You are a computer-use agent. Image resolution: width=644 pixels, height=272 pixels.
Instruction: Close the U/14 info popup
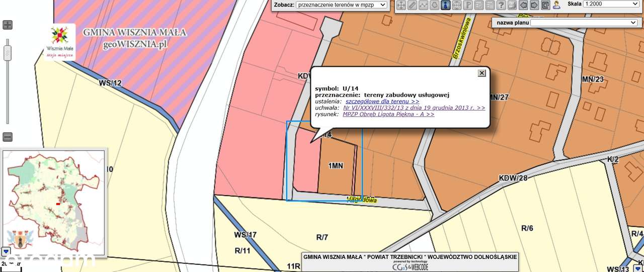(x=481, y=73)
